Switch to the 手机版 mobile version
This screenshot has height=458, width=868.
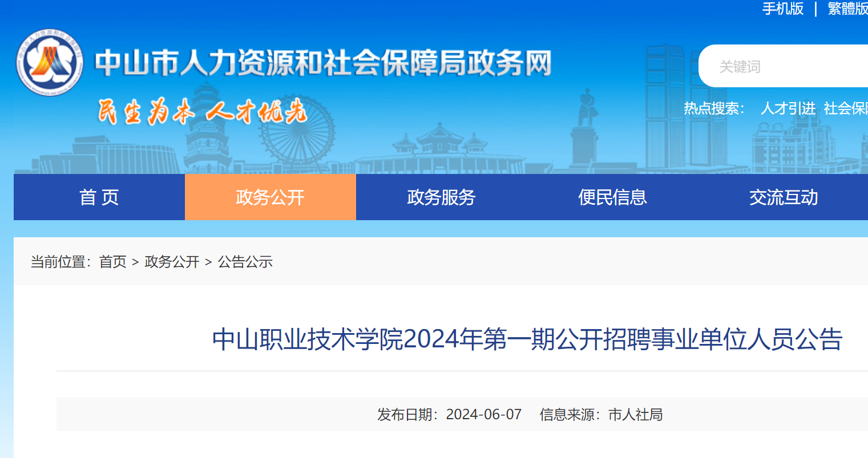point(782,9)
